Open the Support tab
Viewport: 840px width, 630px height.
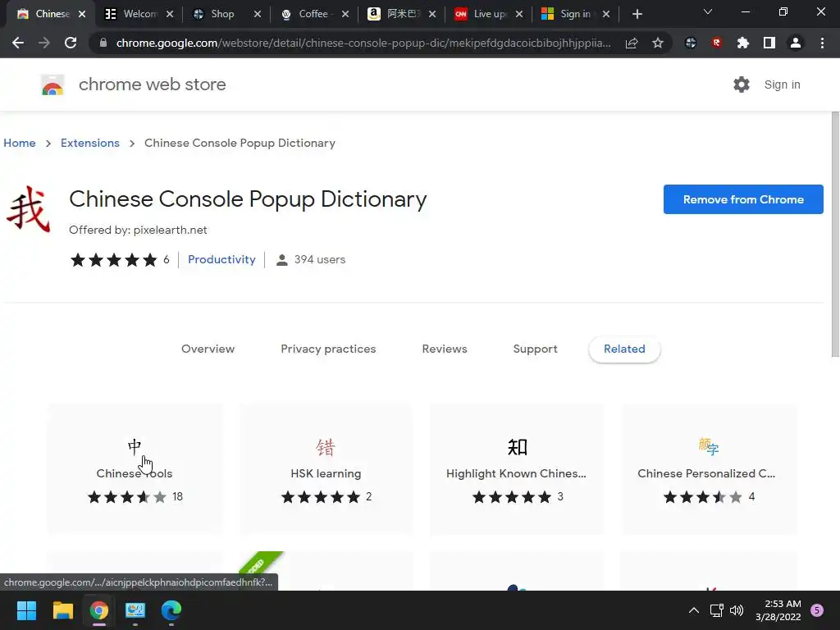pyautogui.click(x=535, y=349)
